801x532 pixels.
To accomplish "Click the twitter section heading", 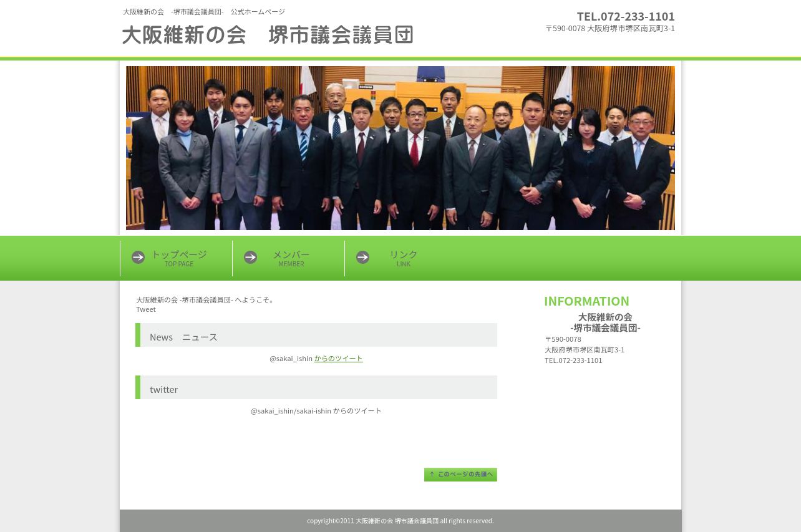I will tap(316, 387).
